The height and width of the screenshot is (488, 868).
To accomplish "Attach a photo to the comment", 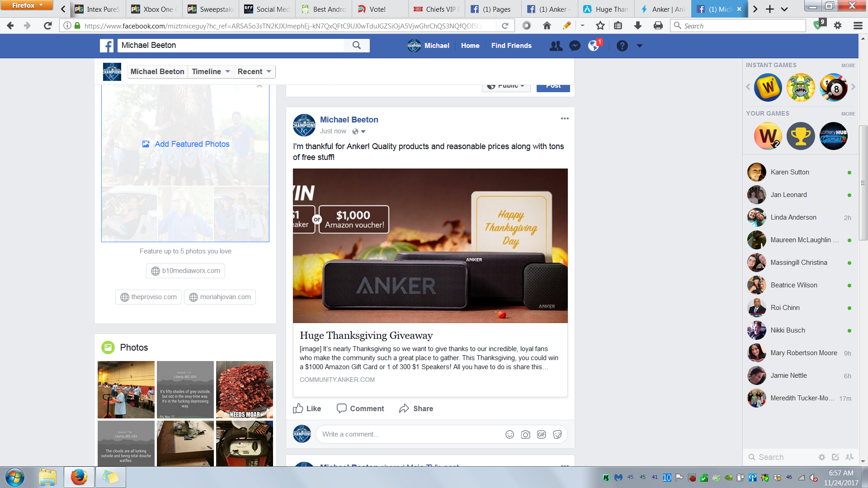I will pyautogui.click(x=525, y=434).
